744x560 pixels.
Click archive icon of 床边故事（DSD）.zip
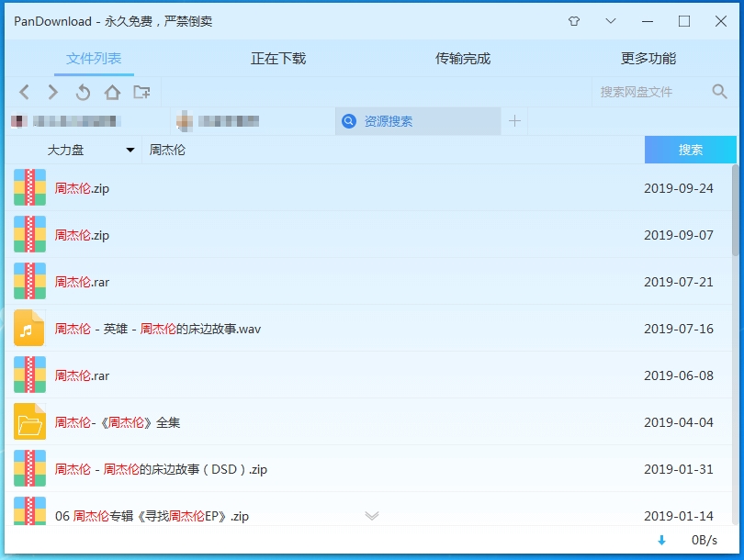pyautogui.click(x=30, y=468)
